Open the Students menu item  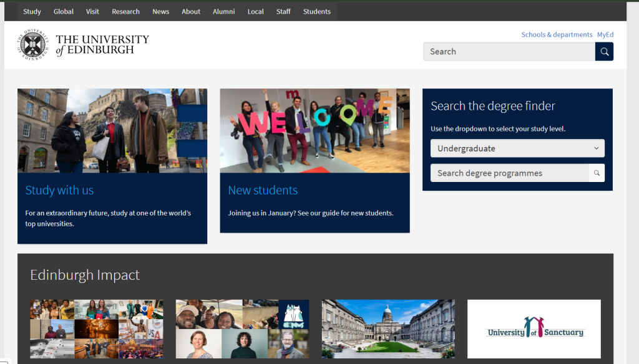pos(316,11)
